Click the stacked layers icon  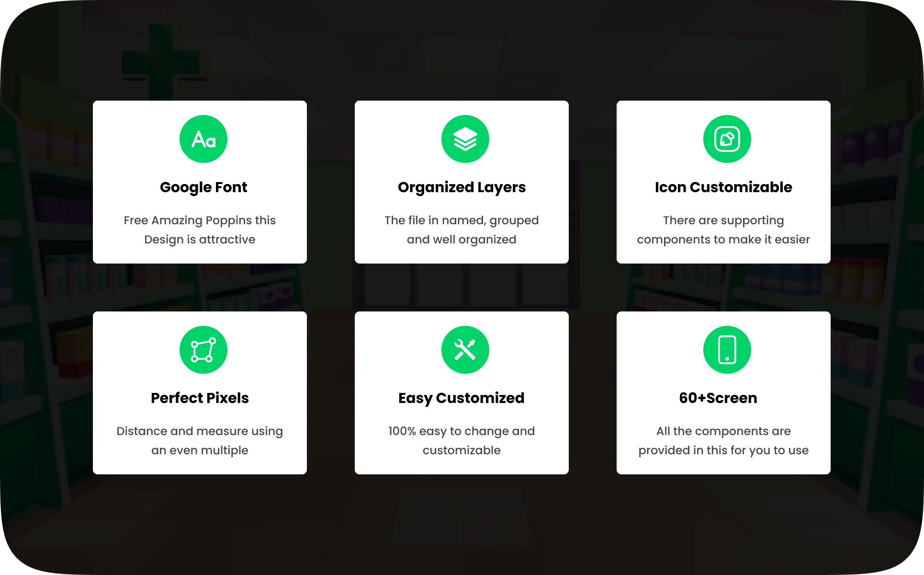pyautogui.click(x=465, y=139)
